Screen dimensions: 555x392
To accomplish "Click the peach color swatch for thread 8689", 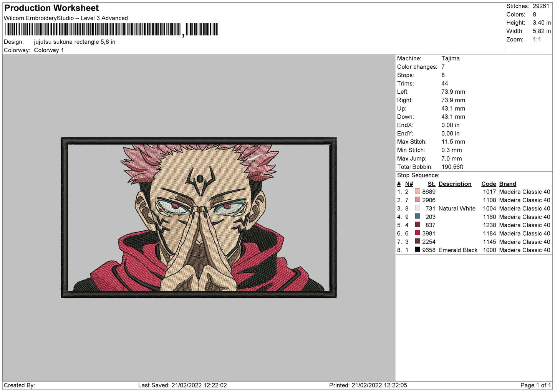I will [417, 192].
